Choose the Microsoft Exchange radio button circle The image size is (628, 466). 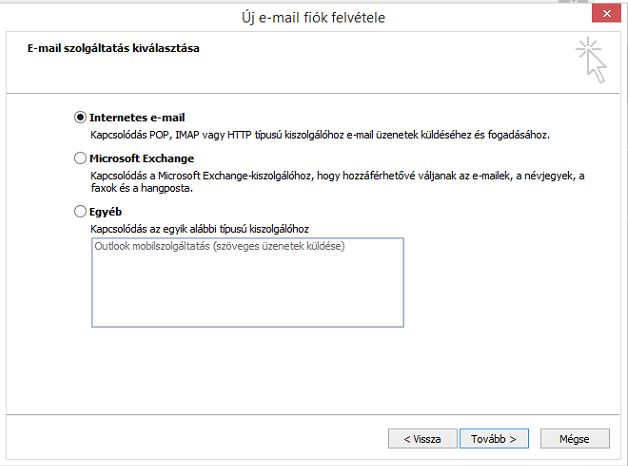click(x=80, y=158)
